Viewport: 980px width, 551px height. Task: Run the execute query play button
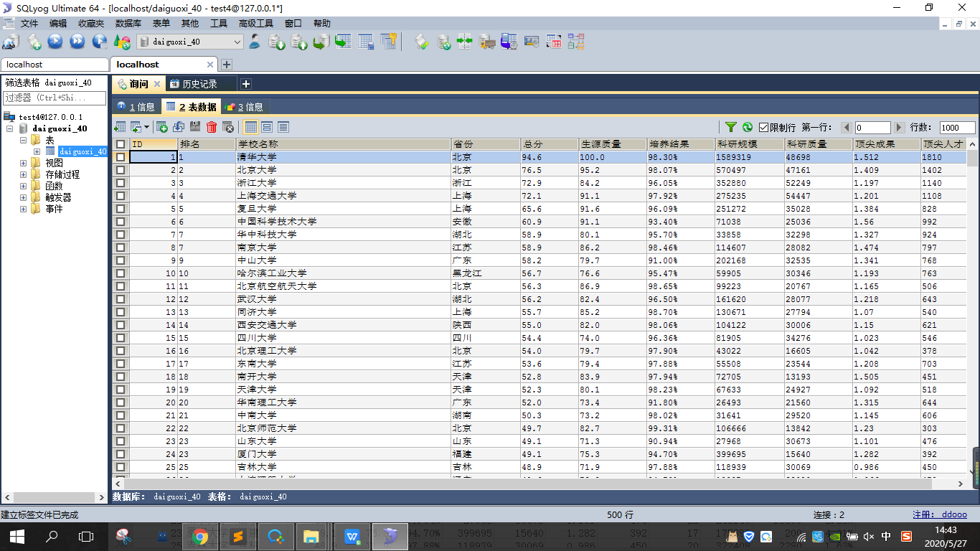pyautogui.click(x=55, y=42)
